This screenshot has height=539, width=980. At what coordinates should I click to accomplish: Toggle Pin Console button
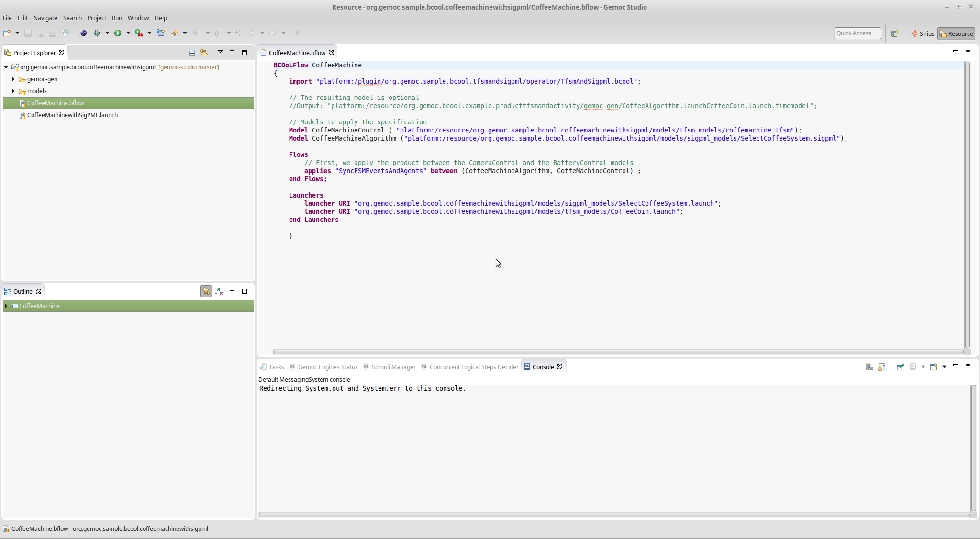point(900,367)
